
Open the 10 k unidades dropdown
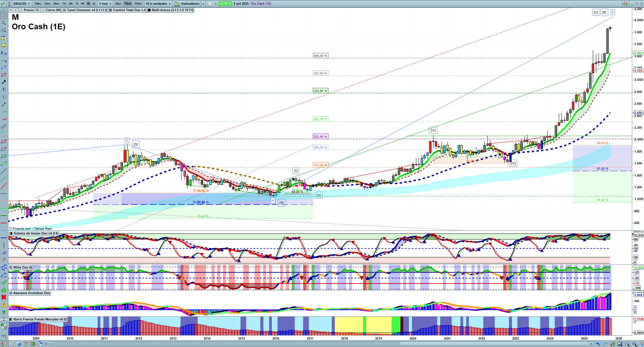click(x=158, y=4)
